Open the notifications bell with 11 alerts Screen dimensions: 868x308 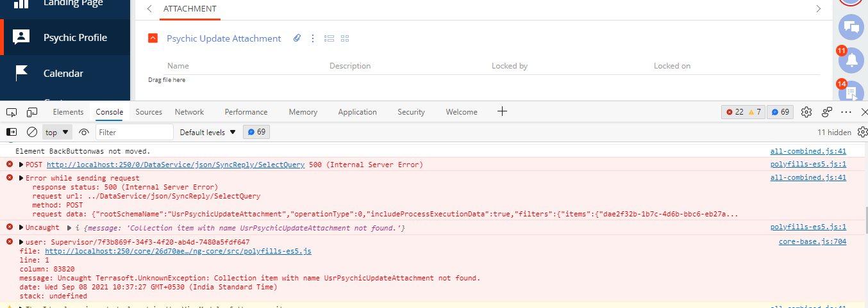click(x=851, y=60)
